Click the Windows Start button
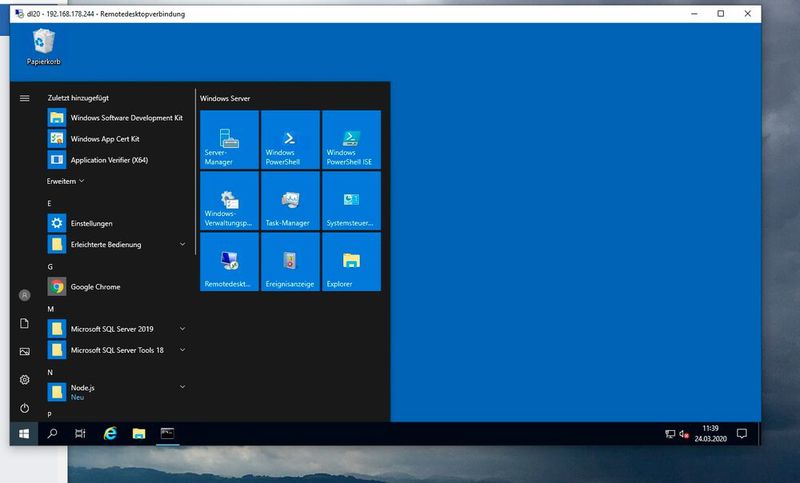Screen dimensions: 800x483 24,434
